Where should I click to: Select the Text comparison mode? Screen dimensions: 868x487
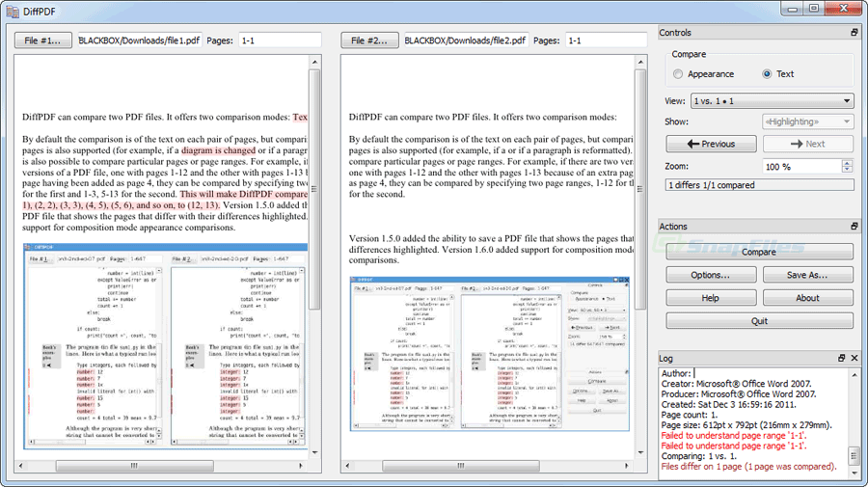(767, 74)
